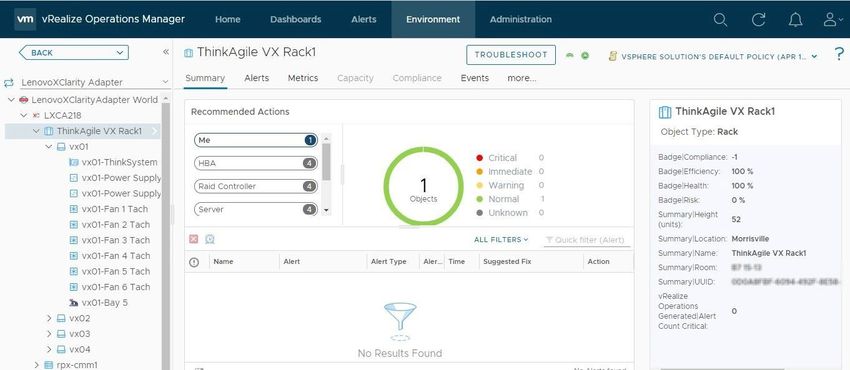The width and height of the screenshot is (850, 370).
Task: Click the vm logo
Action: 25,19
